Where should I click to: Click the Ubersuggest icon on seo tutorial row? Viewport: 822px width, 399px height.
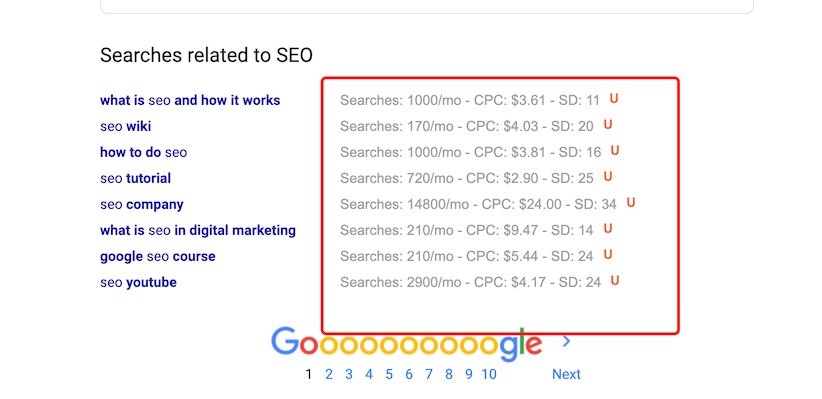[608, 177]
